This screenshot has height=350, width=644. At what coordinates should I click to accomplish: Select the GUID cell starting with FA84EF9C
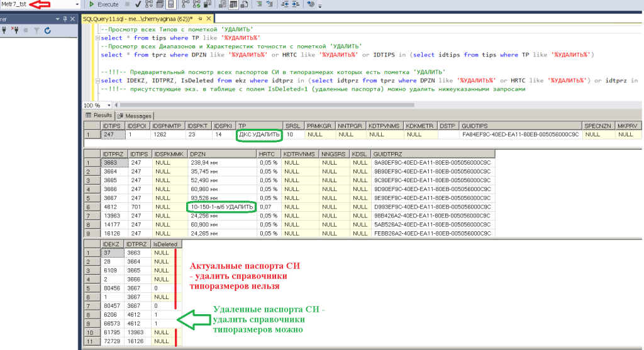point(520,134)
